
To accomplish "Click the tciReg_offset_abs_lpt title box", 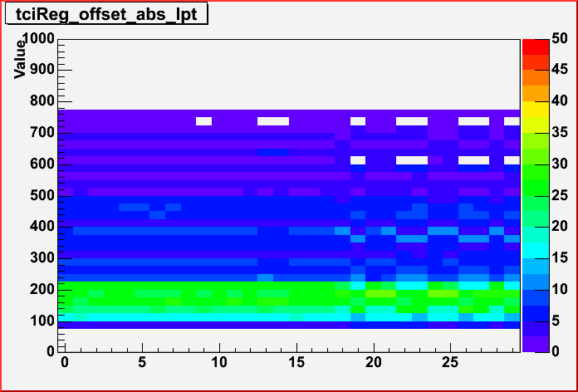I will [x=105, y=14].
